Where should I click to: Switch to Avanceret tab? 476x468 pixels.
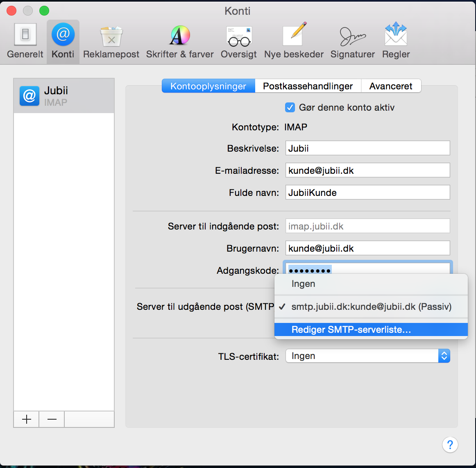tap(391, 86)
